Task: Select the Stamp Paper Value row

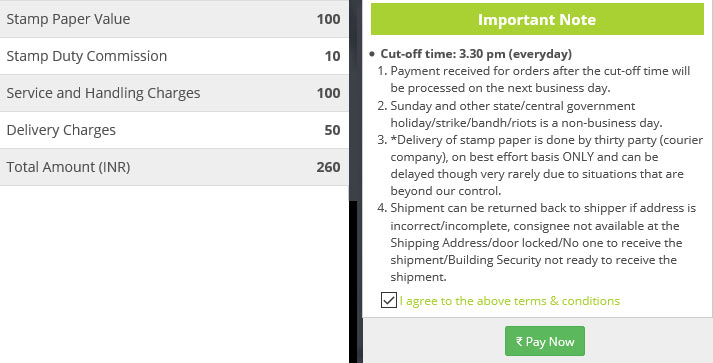Action: (174, 19)
